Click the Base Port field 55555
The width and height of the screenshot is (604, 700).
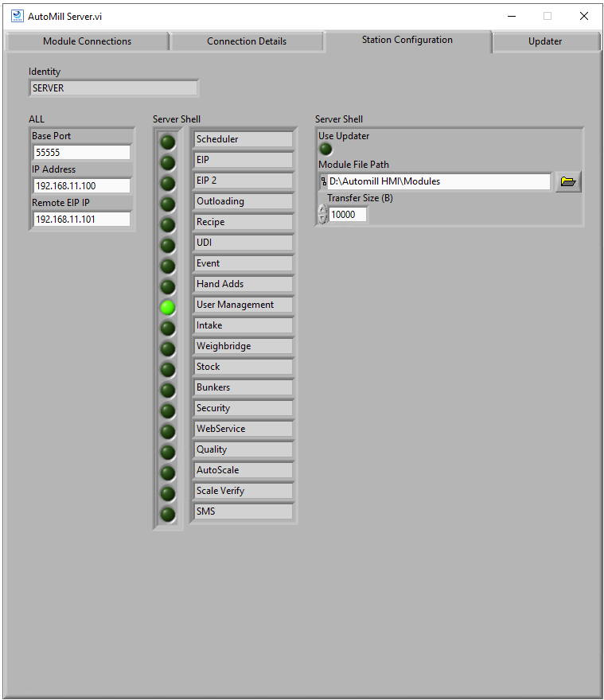point(82,152)
